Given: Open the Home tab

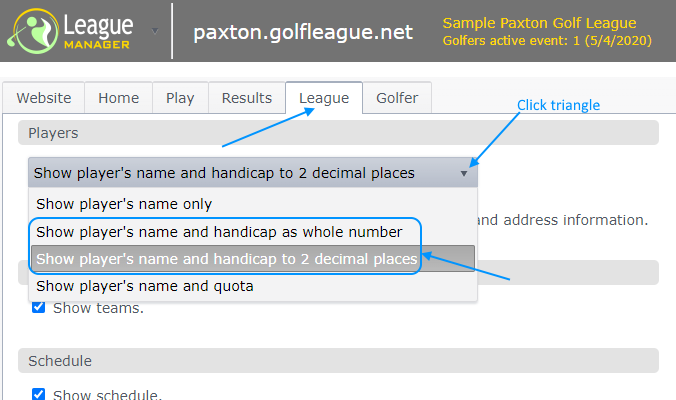Looking at the screenshot, I should click(x=118, y=98).
